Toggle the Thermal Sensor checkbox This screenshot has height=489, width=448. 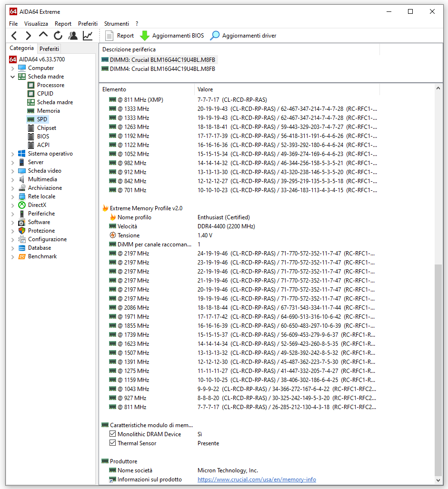click(x=113, y=443)
